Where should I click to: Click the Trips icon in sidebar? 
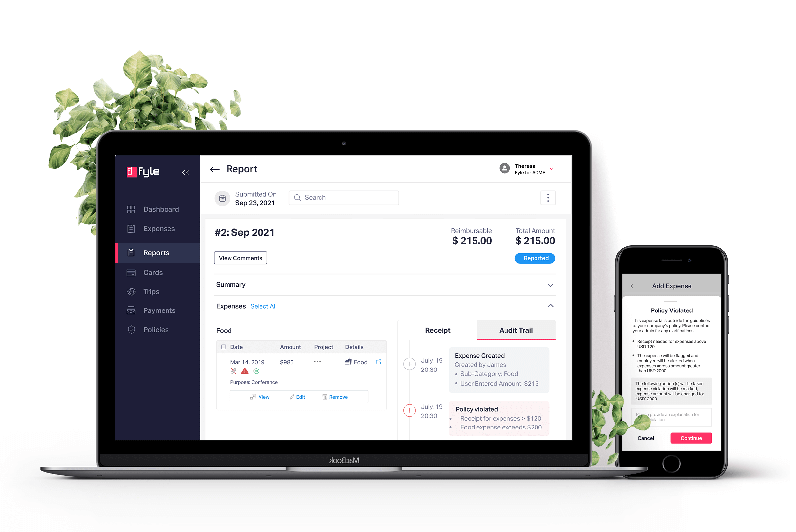[x=131, y=291]
